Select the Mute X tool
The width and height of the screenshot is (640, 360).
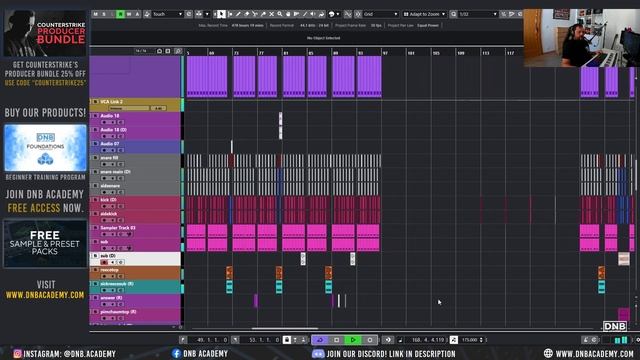click(x=271, y=14)
